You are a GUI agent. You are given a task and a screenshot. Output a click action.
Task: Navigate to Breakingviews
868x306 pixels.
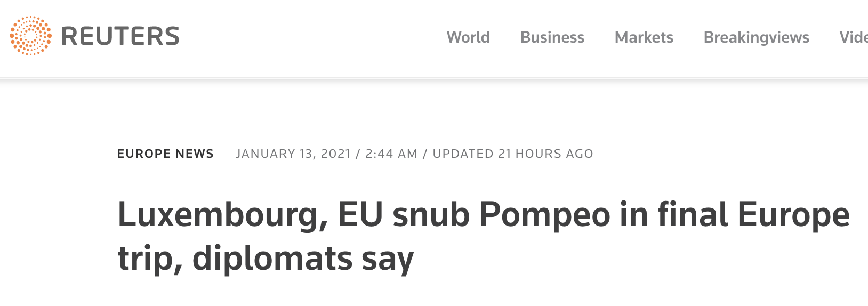pos(756,37)
